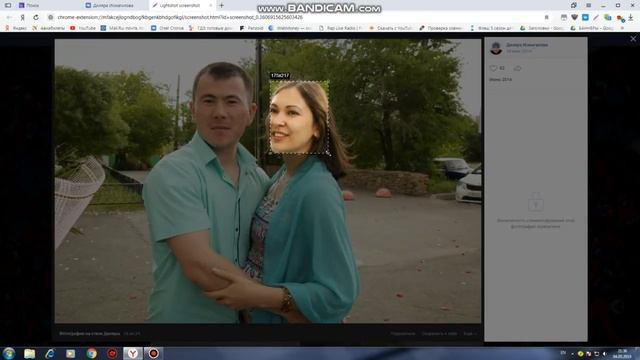Open the Windows Start menu
640x360 pixels.
coord(9,353)
